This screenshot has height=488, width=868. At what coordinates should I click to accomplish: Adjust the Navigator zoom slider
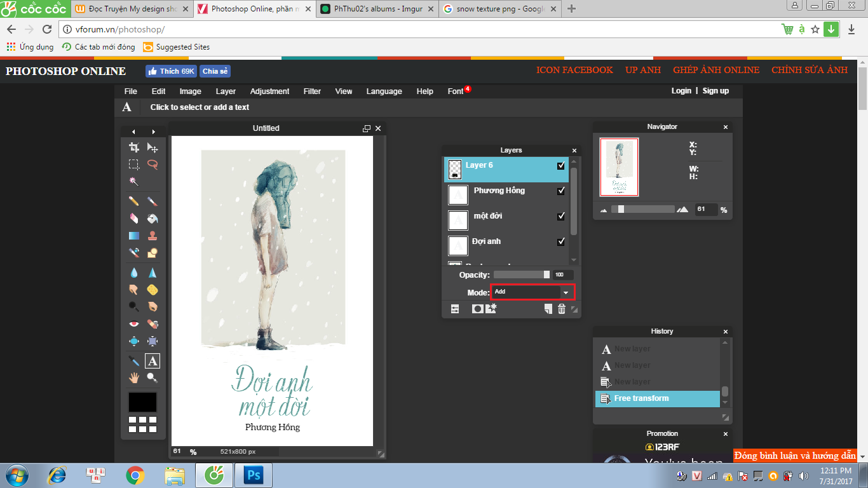point(643,209)
